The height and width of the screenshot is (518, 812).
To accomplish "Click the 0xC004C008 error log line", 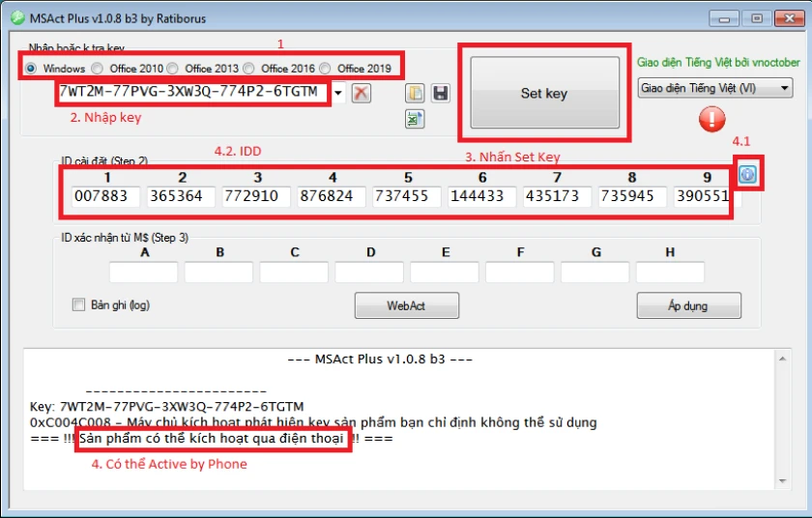I will [x=313, y=422].
